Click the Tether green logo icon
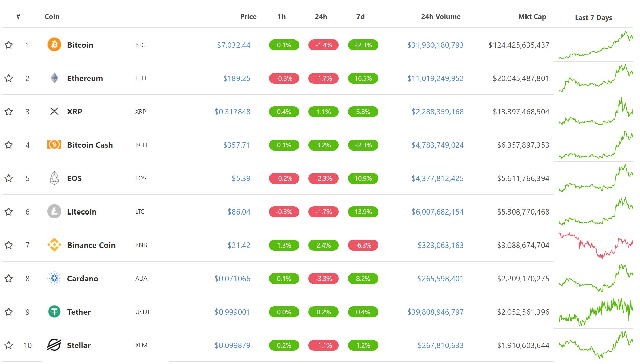 tap(54, 312)
